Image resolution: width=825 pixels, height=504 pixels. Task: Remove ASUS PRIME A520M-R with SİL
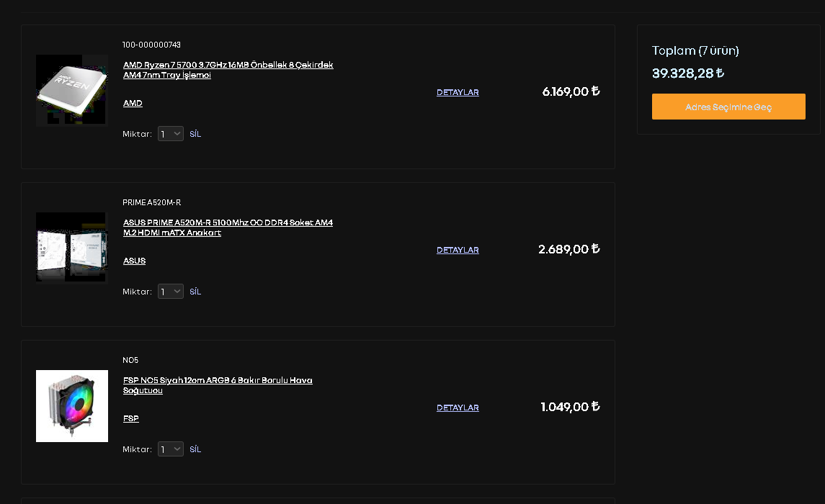(195, 292)
